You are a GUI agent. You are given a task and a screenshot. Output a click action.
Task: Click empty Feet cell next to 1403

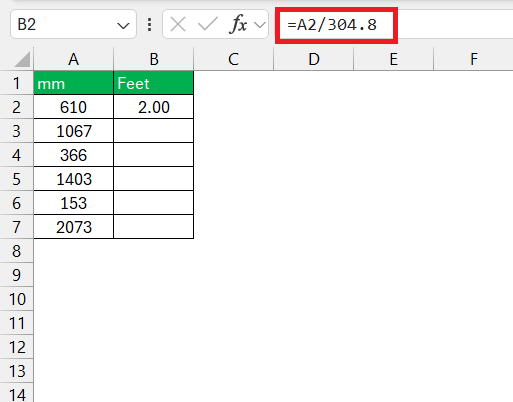click(x=154, y=179)
